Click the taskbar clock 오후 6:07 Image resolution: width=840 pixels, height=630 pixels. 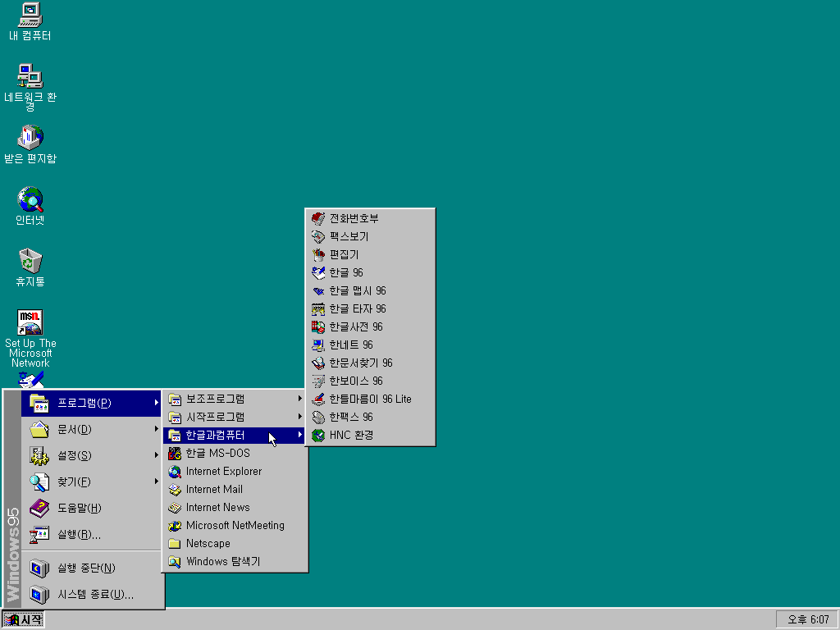[x=807, y=620]
